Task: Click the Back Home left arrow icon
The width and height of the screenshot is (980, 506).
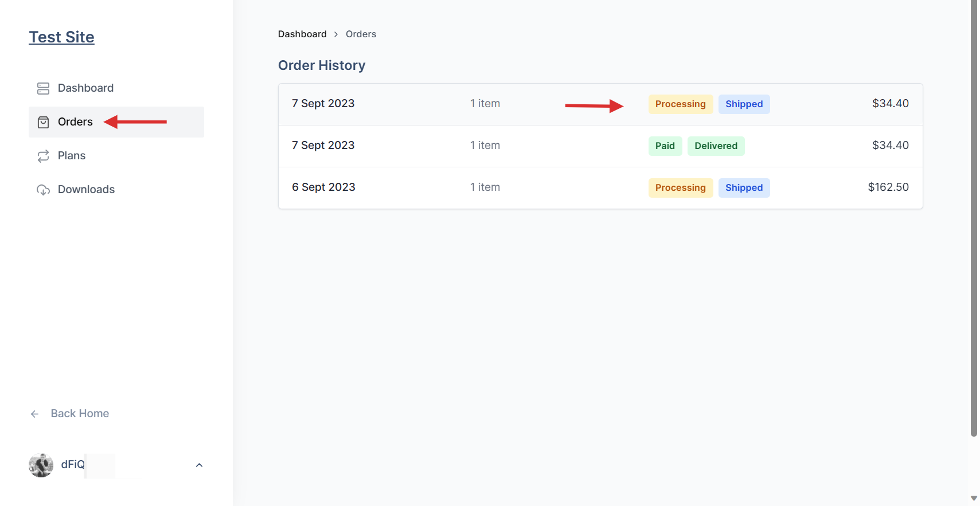Action: (x=35, y=414)
